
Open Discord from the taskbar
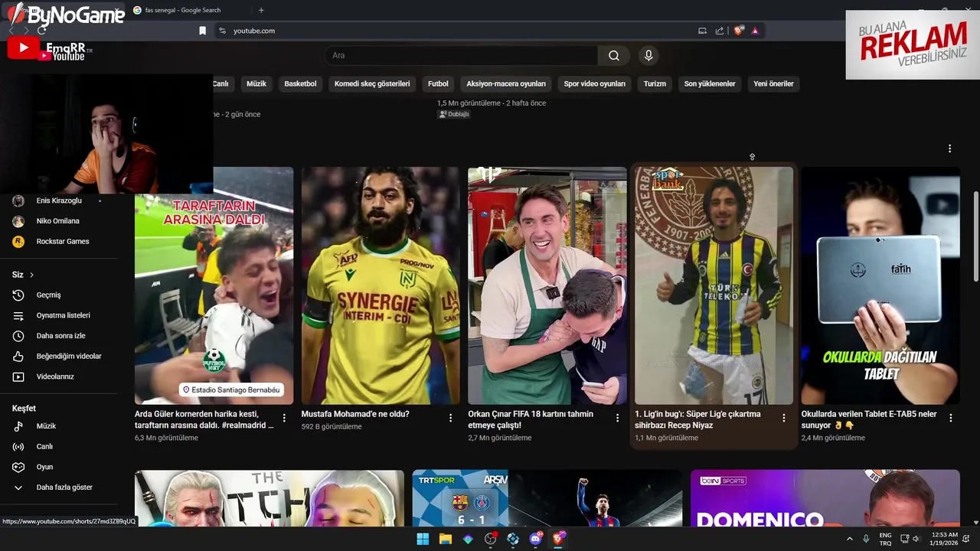pos(536,539)
